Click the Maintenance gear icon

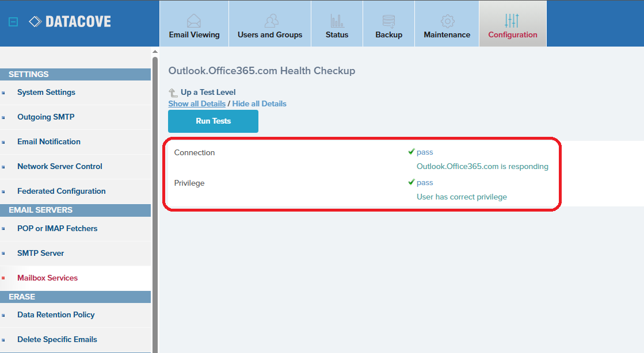[x=447, y=21]
